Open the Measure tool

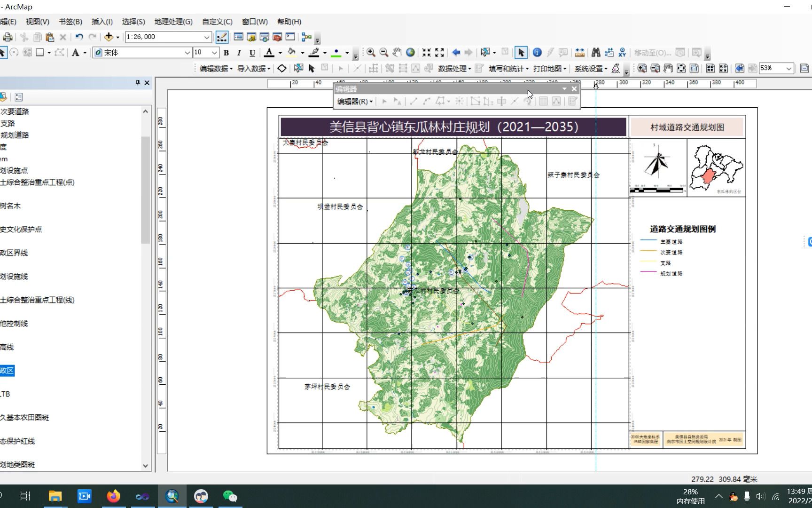point(579,53)
